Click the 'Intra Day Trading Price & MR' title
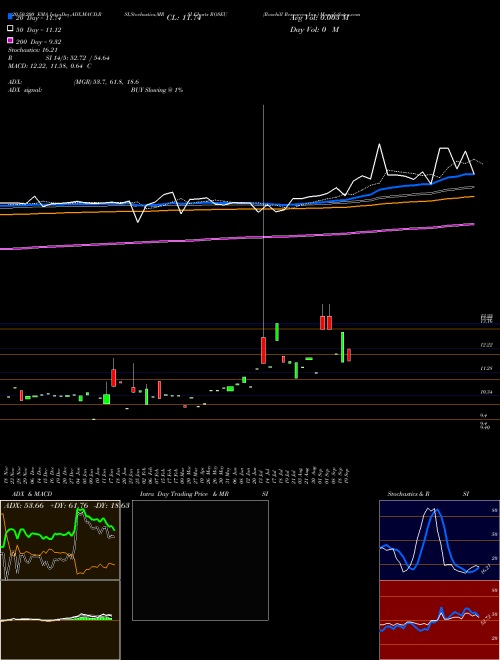Image resolution: width=500 pixels, height=660 pixels. (184, 494)
